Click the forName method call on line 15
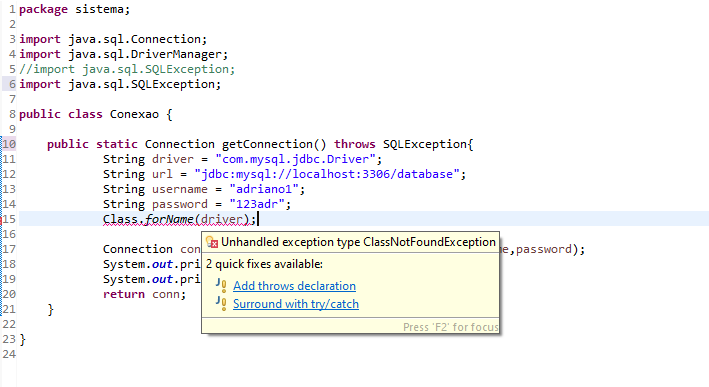This screenshot has width=709, height=387. [170, 219]
